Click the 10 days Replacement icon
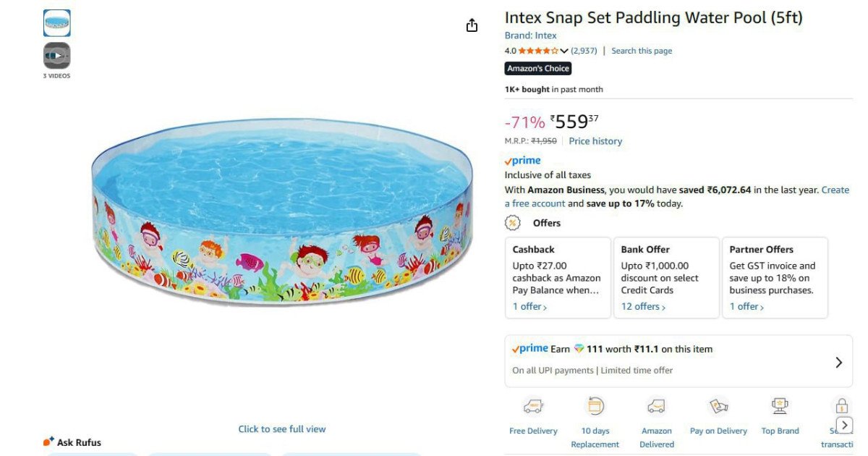 (595, 405)
